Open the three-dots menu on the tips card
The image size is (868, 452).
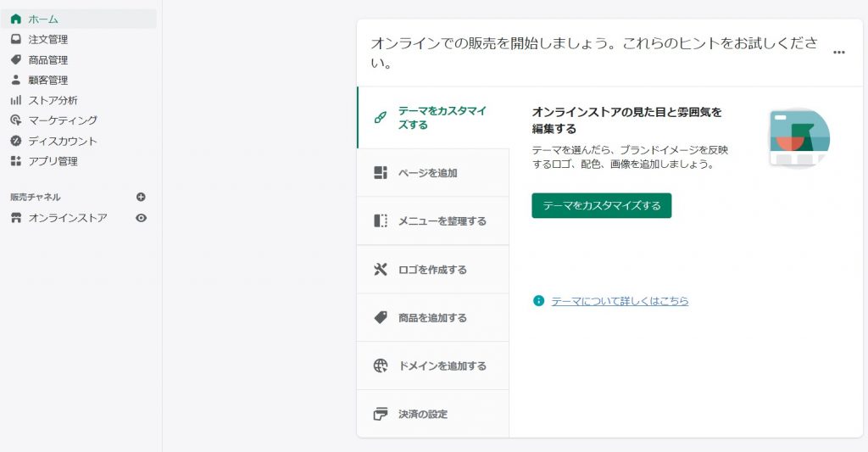838,52
